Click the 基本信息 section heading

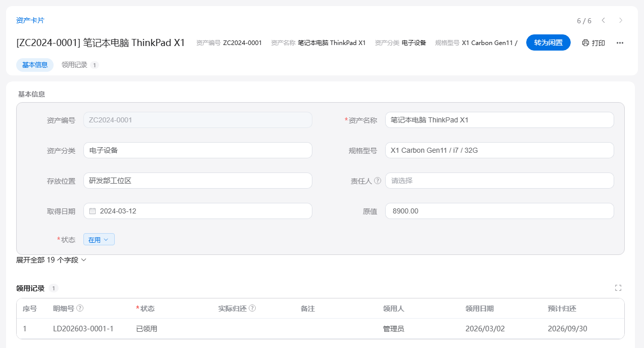click(31, 94)
